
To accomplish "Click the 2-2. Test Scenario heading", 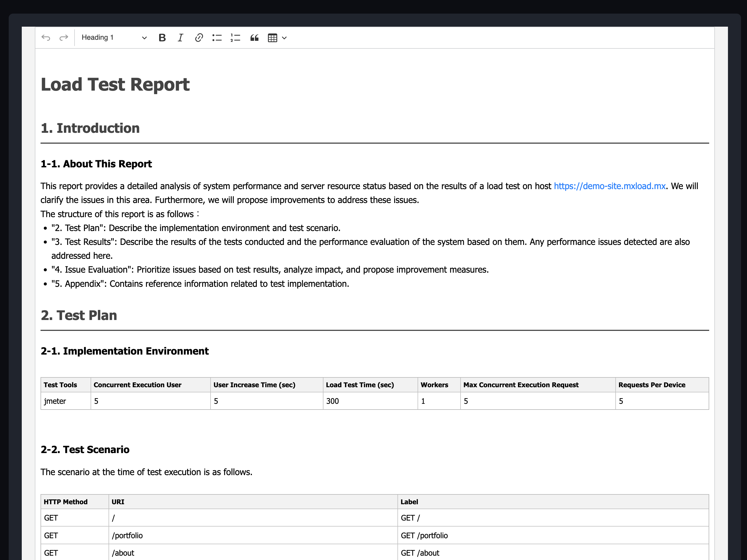I will (x=85, y=450).
